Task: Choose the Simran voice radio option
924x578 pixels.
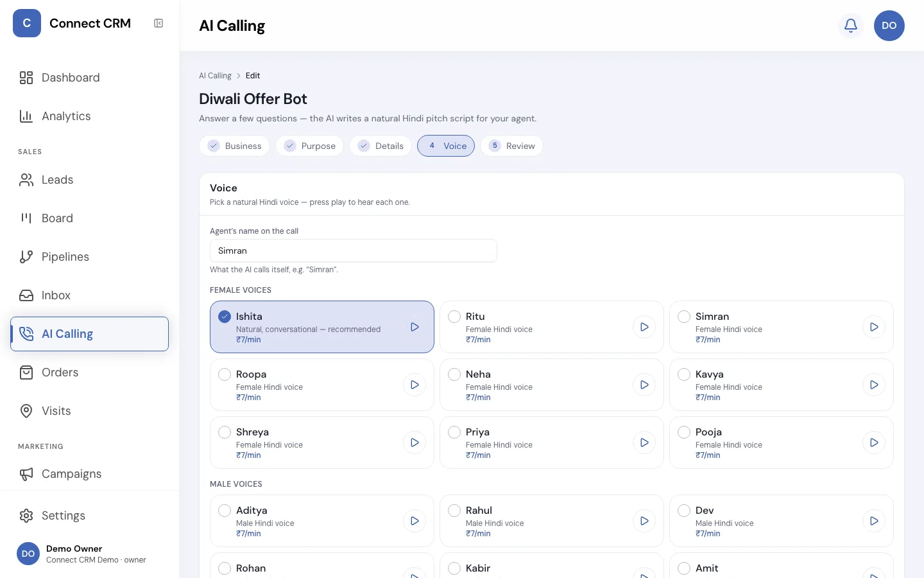Action: [x=684, y=317]
